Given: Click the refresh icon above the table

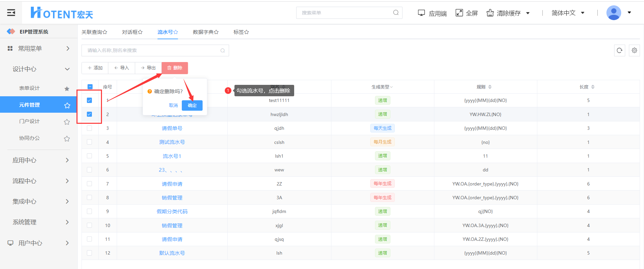Looking at the screenshot, I should [619, 50].
